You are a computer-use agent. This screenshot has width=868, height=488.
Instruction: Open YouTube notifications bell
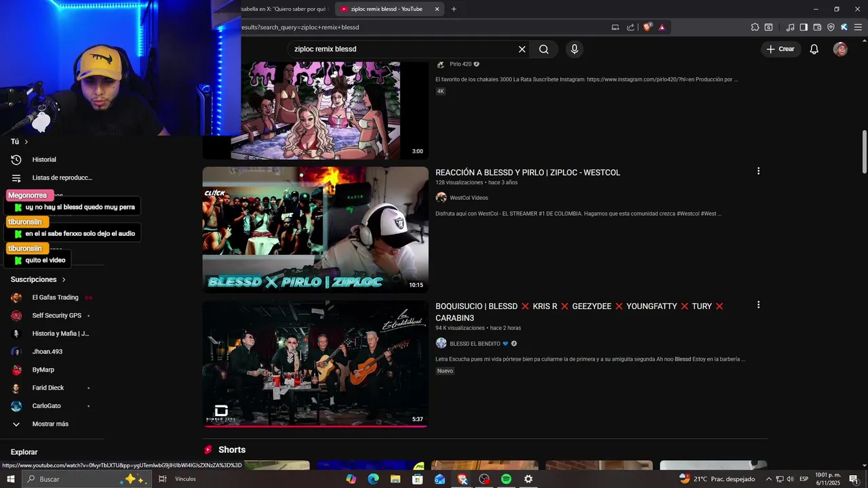coord(814,49)
